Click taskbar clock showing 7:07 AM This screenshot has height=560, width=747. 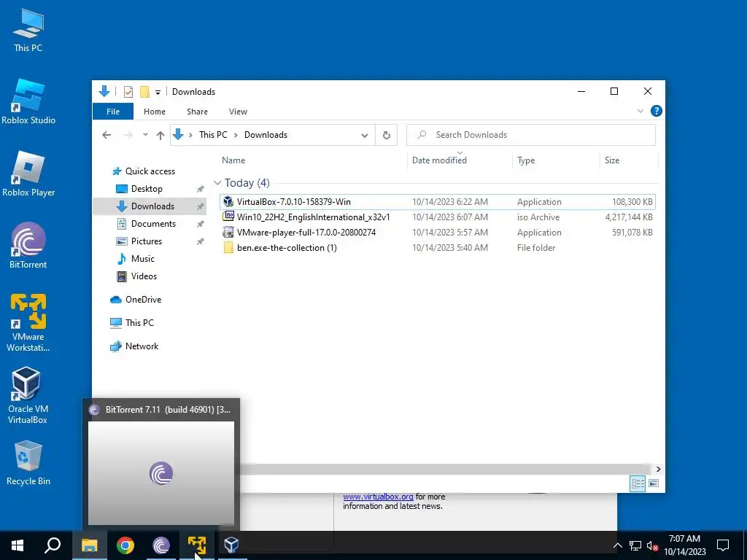(684, 545)
